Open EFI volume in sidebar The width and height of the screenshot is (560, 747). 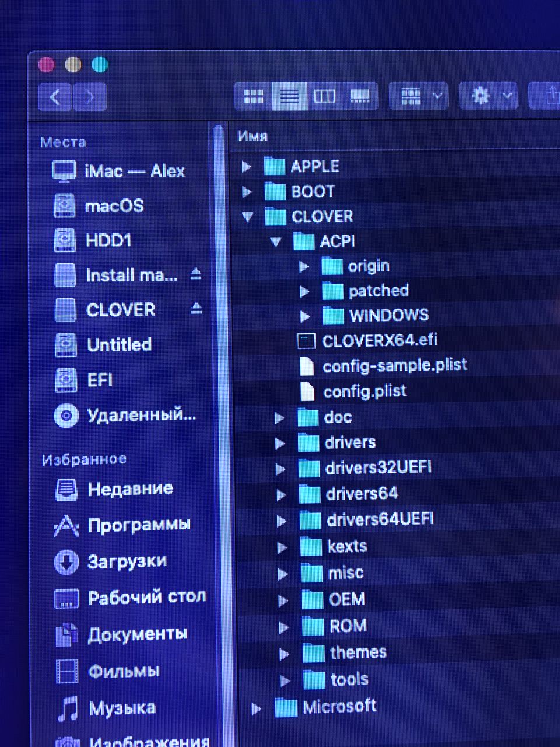[84, 380]
